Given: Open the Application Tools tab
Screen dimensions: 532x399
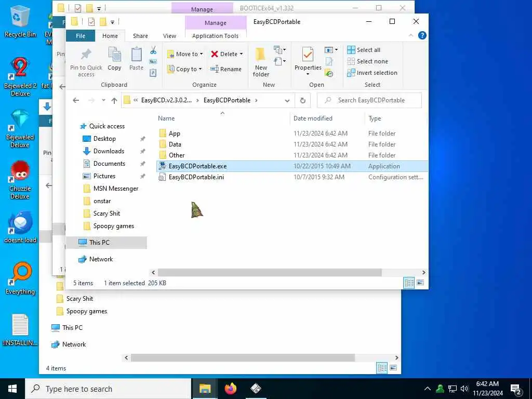Looking at the screenshot, I should [x=215, y=36].
